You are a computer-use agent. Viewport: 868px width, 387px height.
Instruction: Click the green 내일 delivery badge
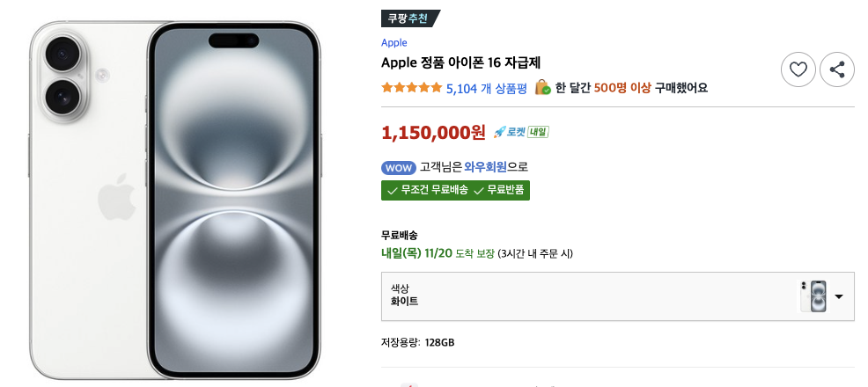click(x=538, y=132)
